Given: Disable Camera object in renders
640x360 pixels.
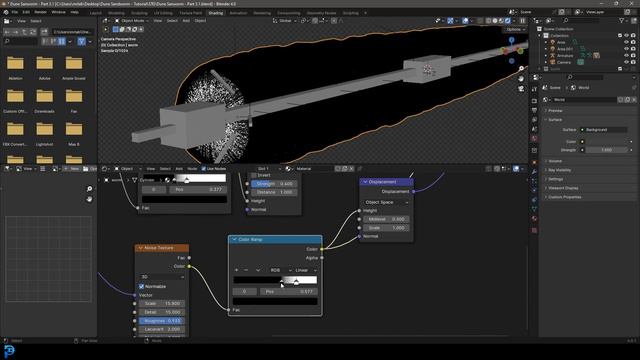Looking at the screenshot, I should click(633, 62).
